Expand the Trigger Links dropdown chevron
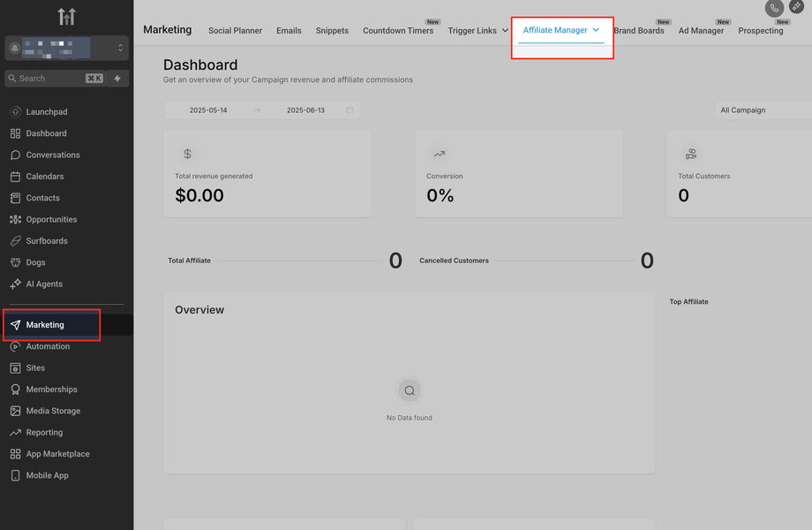Screen dimensions: 812x530 505,31
